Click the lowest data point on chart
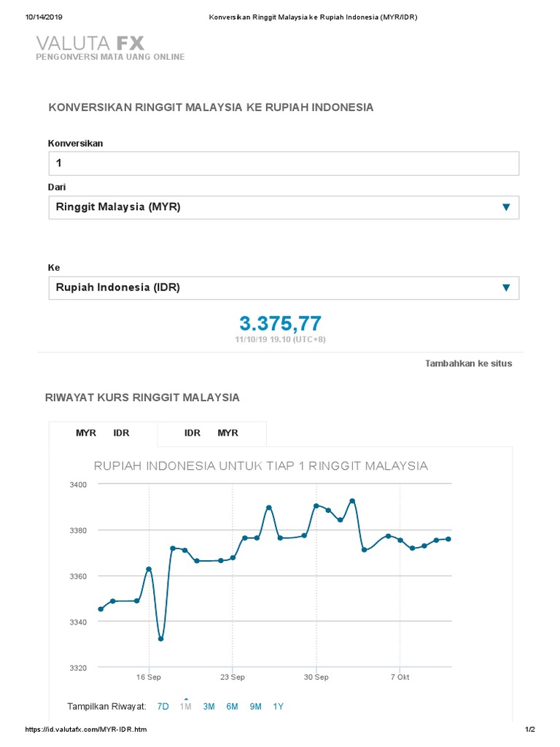This screenshot has height=747, width=560. (161, 639)
